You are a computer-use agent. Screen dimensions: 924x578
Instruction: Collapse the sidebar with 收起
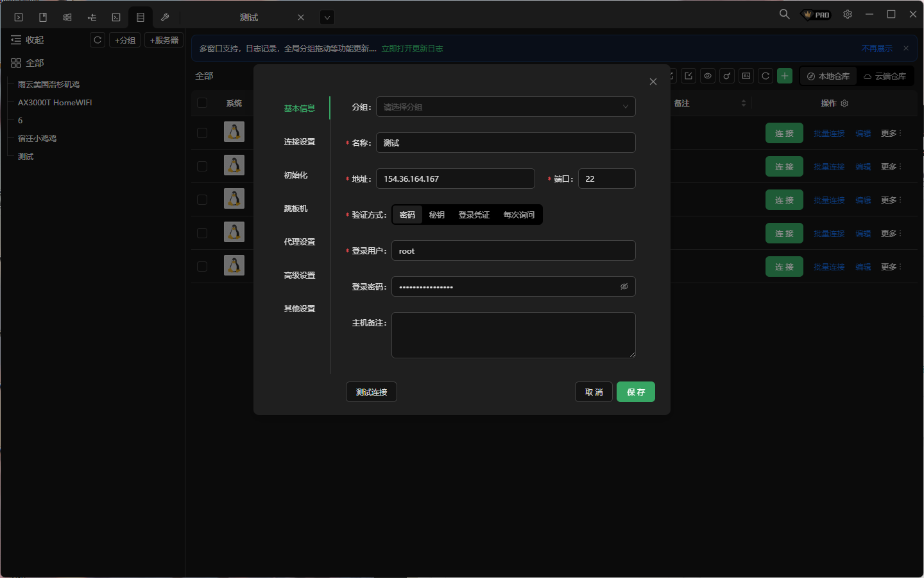click(28, 40)
